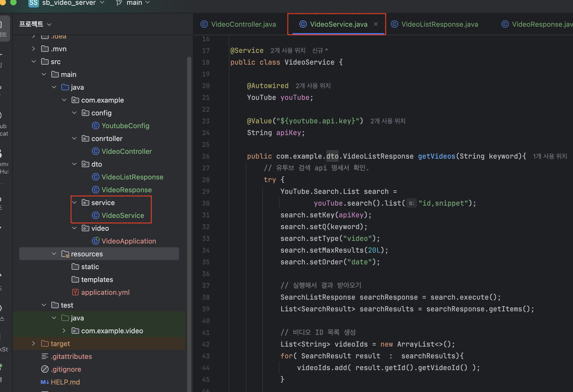This screenshot has width=573, height=392.
Task: Select the static folder
Action: [90, 267]
